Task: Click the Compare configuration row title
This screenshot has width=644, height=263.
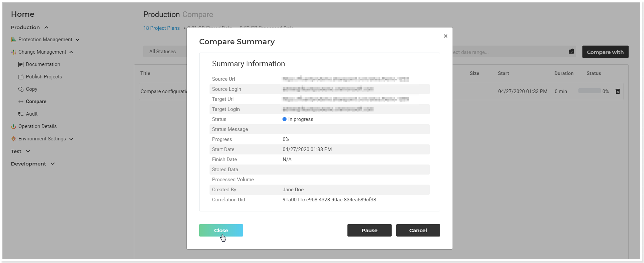Action: 163,91
